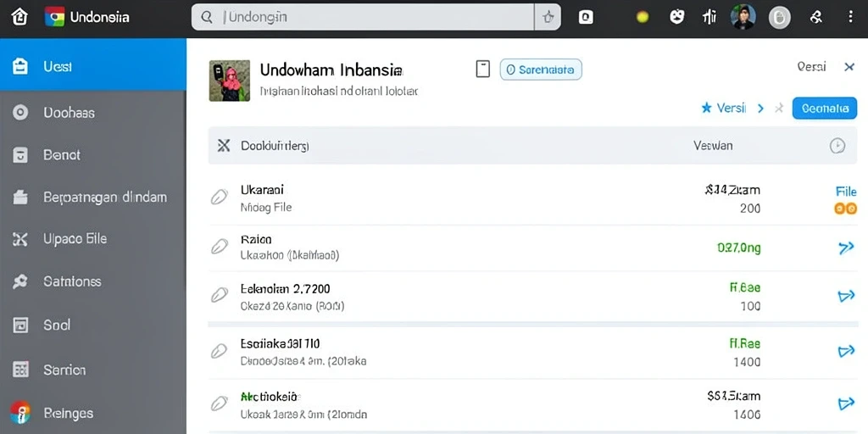Expand the chevron next to Versi
The image size is (868, 434).
coord(760,108)
